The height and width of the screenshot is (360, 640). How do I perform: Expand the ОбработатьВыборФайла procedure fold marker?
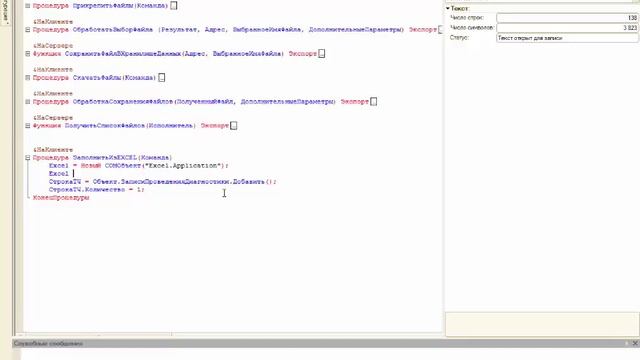click(28, 30)
